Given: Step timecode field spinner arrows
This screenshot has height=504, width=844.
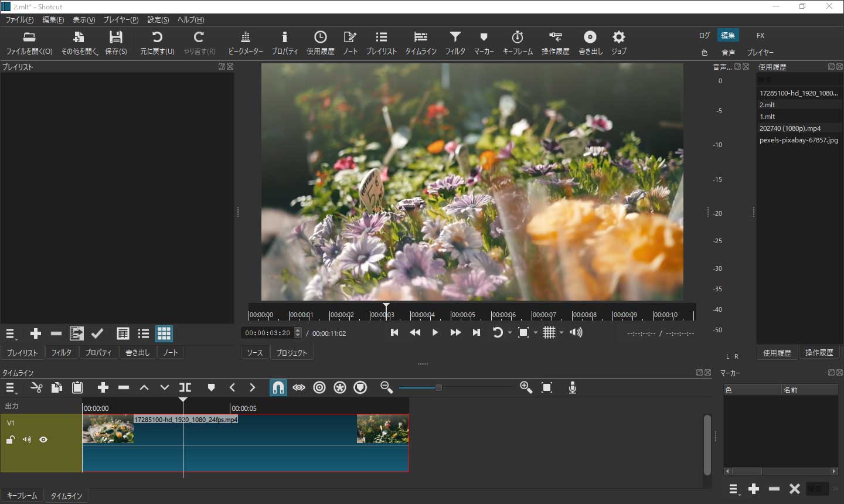Looking at the screenshot, I should pos(298,332).
